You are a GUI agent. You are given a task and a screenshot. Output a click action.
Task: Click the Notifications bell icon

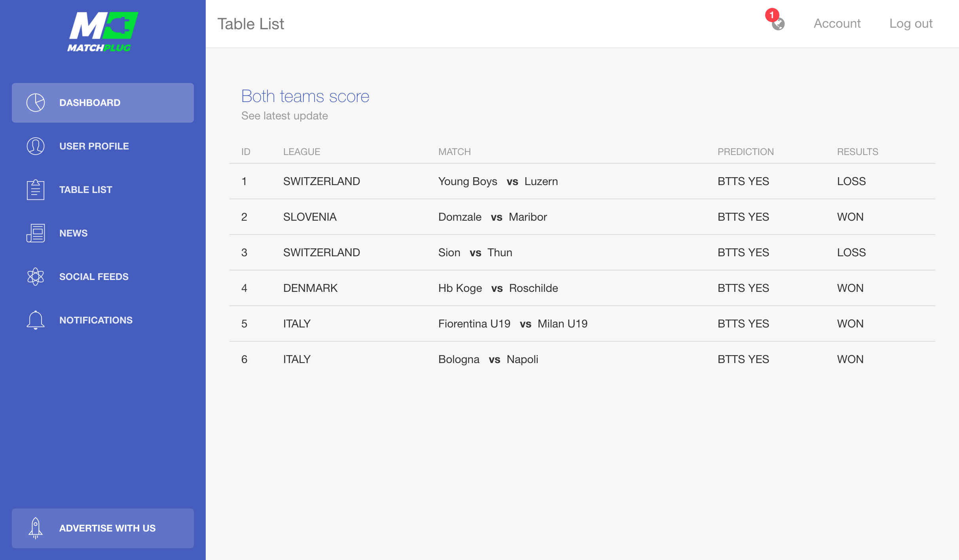pyautogui.click(x=36, y=320)
